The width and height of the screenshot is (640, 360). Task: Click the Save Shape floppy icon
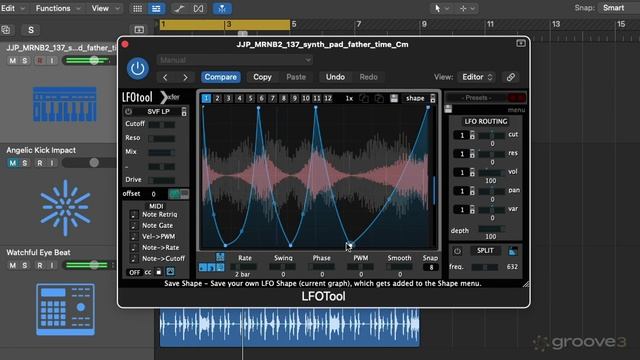pyautogui.click(x=394, y=98)
